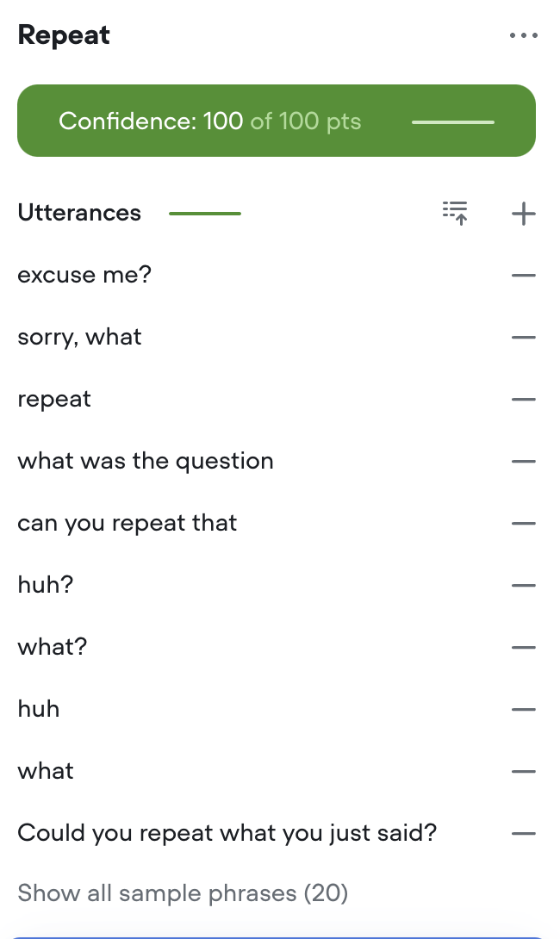Viewport: 560px width, 939px height.
Task: Click the green Confidence 100 of 100 banner
Action: tap(276, 121)
